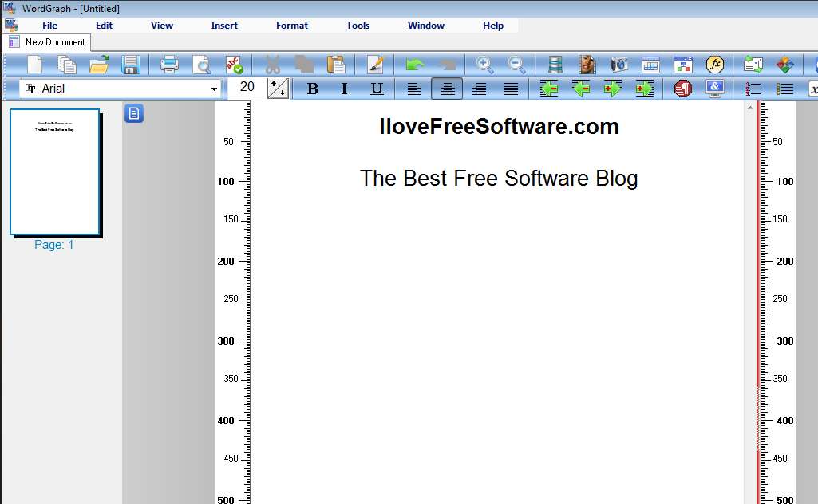Click the WordGraph app icon in the menu bar
Screen dimensions: 818x504
coord(11,25)
